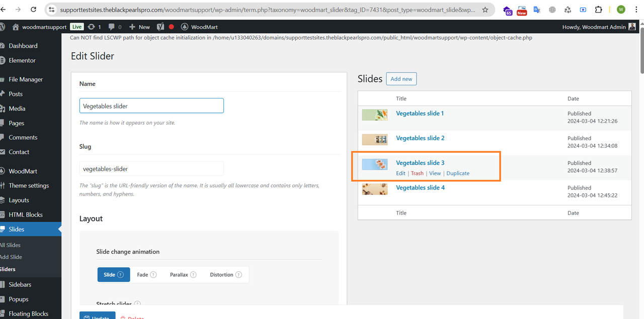The image size is (644, 319).
Task: Click help icon next to Fade
Action: click(153, 275)
